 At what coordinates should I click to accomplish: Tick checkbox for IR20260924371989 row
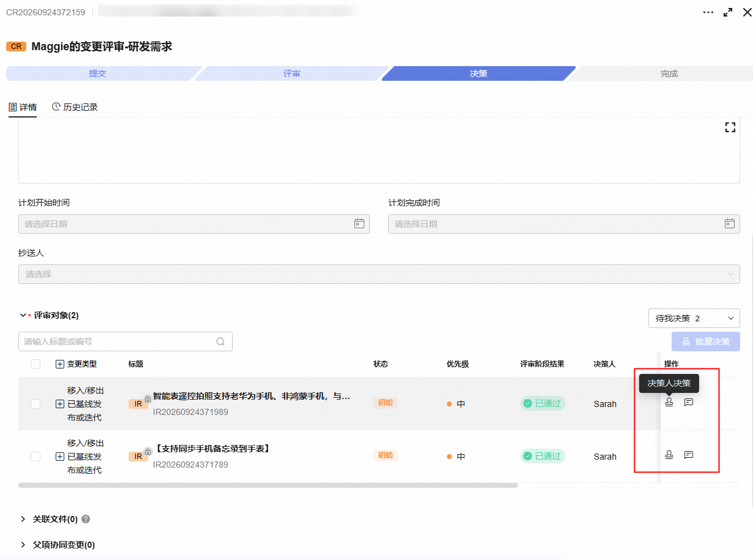pos(36,404)
